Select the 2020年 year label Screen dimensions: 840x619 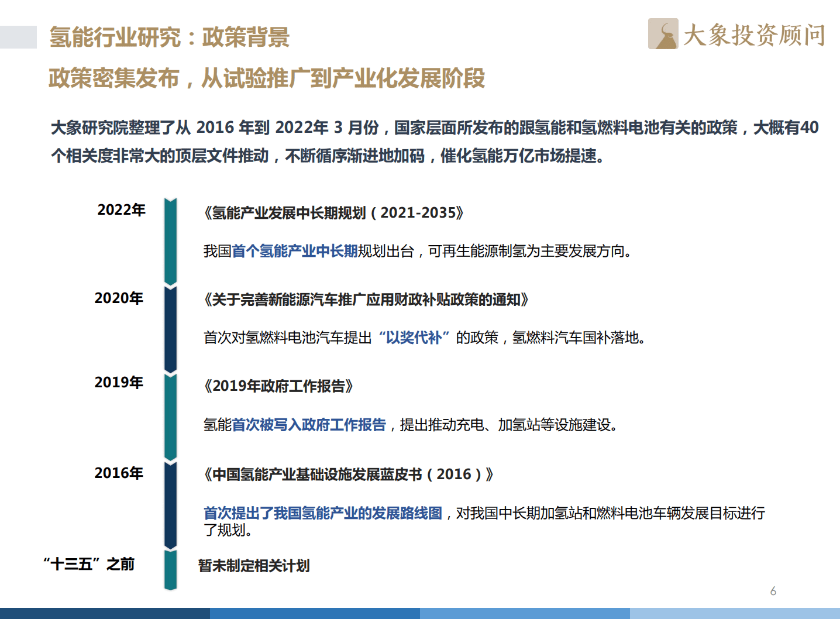point(119,298)
